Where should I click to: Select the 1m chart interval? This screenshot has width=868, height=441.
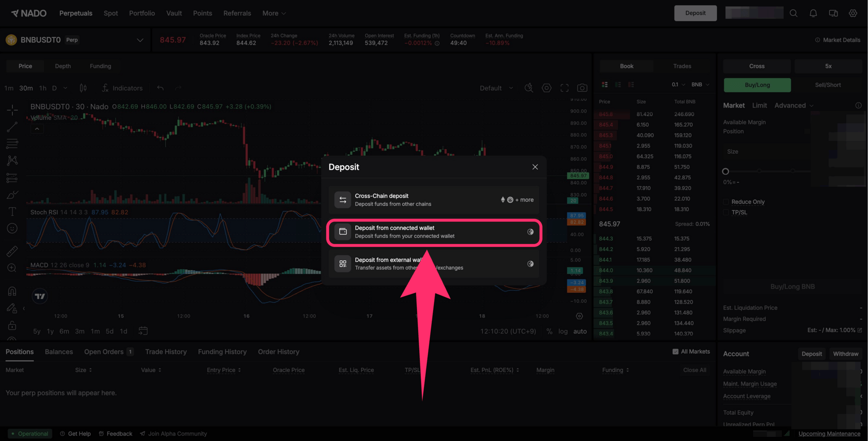9,88
